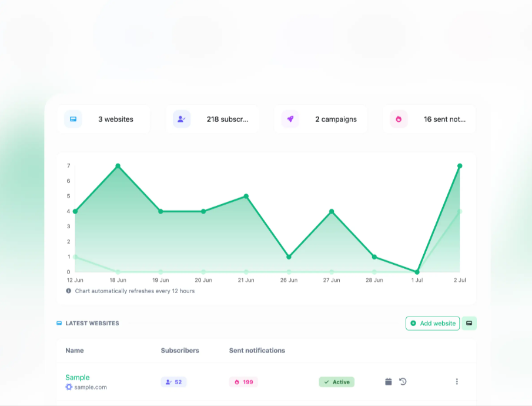Open the calendar icon in the Sample row
This screenshot has width=532, height=406.
point(388,381)
